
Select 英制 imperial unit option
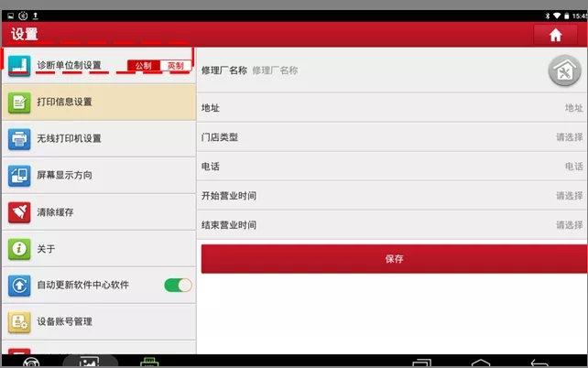pyautogui.click(x=176, y=66)
